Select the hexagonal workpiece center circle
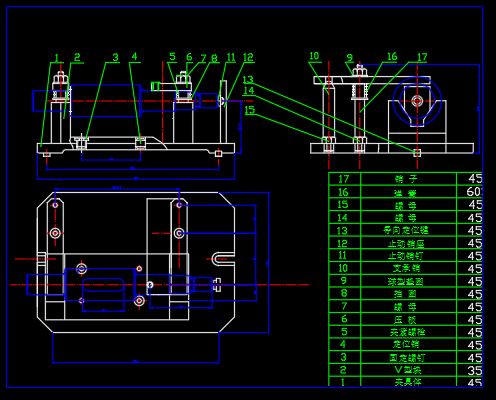The width and height of the screenshot is (496, 400). pos(416,101)
